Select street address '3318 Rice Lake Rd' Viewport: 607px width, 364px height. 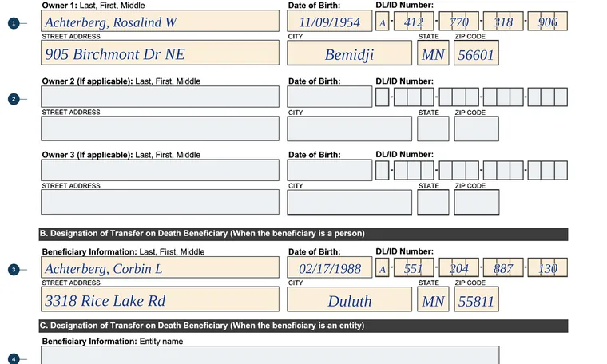point(160,299)
